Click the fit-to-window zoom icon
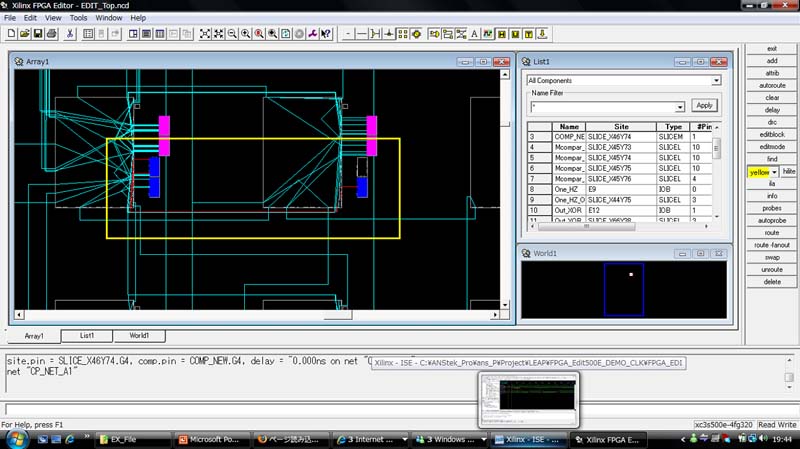Viewport: 800px width, 449px height. [205, 34]
